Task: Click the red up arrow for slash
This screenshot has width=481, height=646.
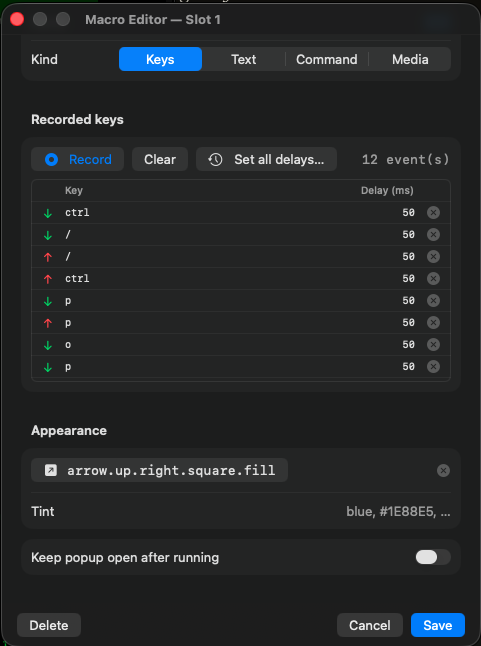Action: coord(48,257)
